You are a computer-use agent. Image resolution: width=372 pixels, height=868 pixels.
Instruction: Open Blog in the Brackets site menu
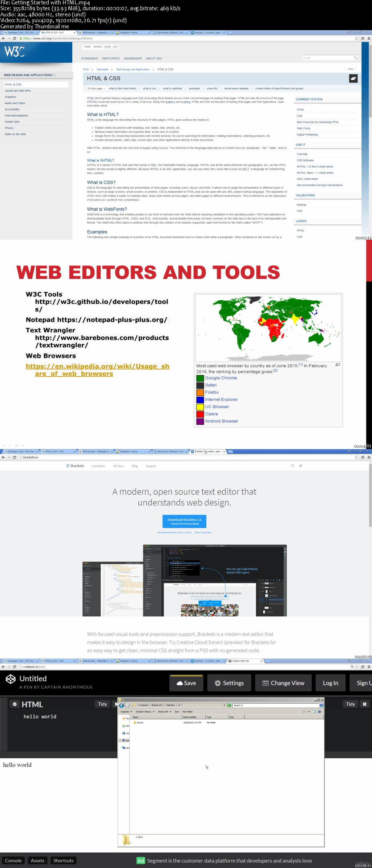coord(135,466)
